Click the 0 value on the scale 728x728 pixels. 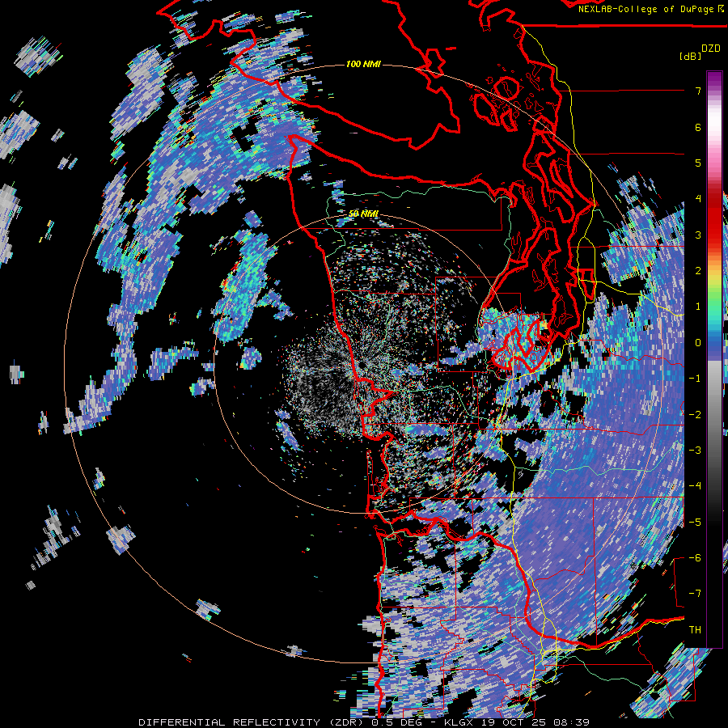[x=698, y=343]
